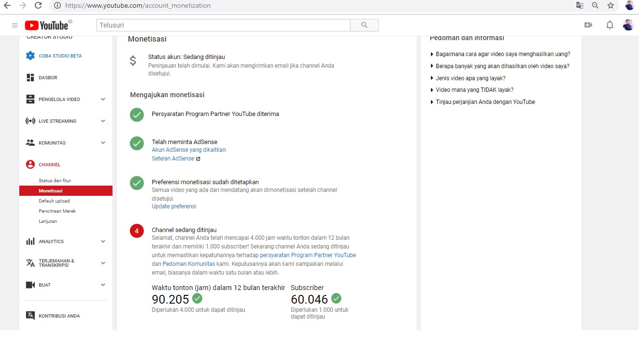Screen dimensions: 644x350
Task: Click the search magnifier button
Action: pos(364,25)
